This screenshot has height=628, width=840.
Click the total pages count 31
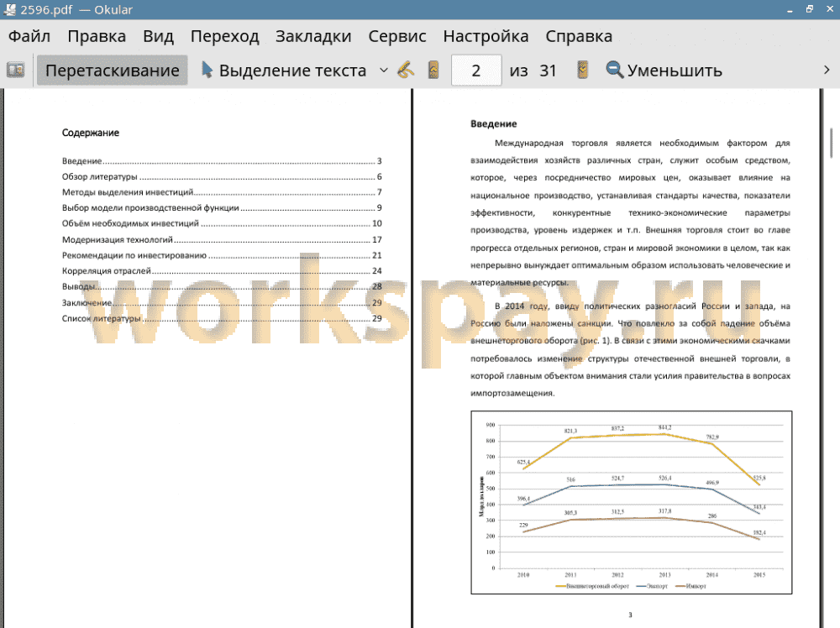pyautogui.click(x=548, y=71)
